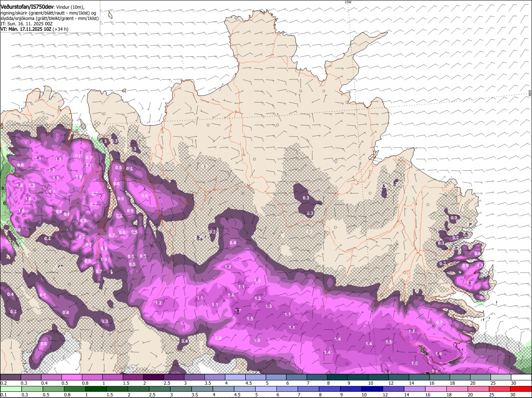This screenshot has height=398, width=532.
Task: Click the upper legend swatch starting at 12
Action: (x=398, y=377)
